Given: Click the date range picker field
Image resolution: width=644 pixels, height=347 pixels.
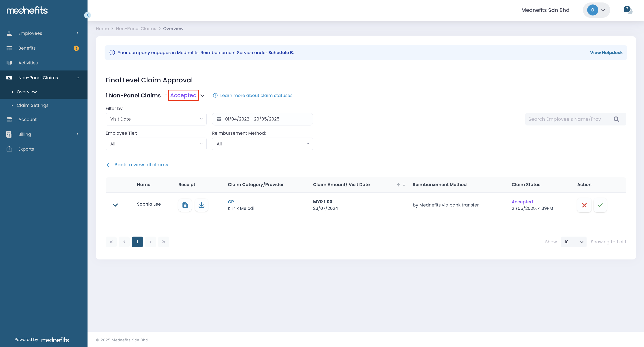Looking at the screenshot, I should tap(262, 119).
